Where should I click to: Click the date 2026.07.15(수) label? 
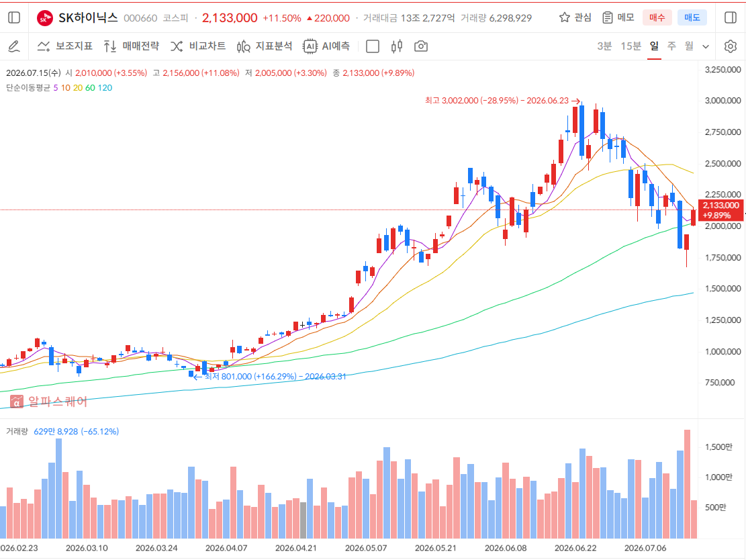pyautogui.click(x=34, y=73)
